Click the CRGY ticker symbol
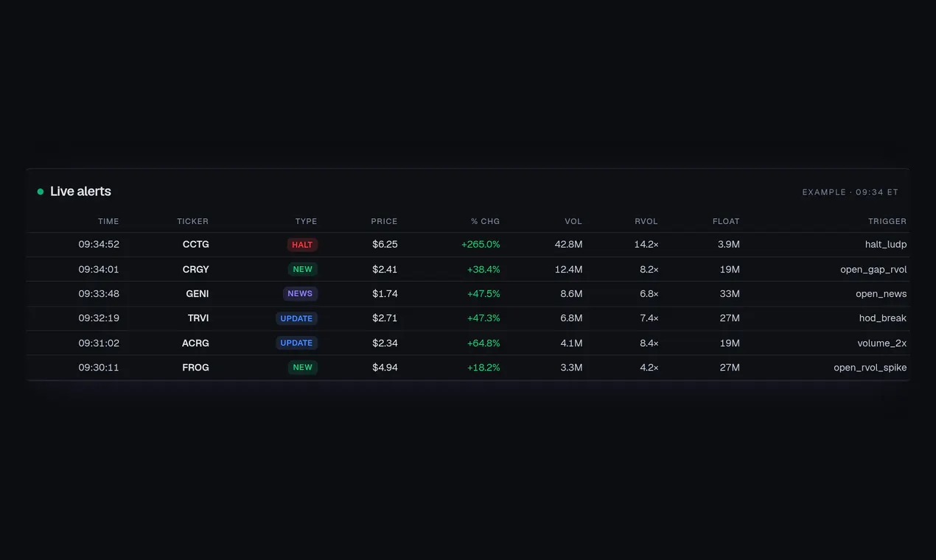This screenshot has height=560, width=936. point(196,270)
